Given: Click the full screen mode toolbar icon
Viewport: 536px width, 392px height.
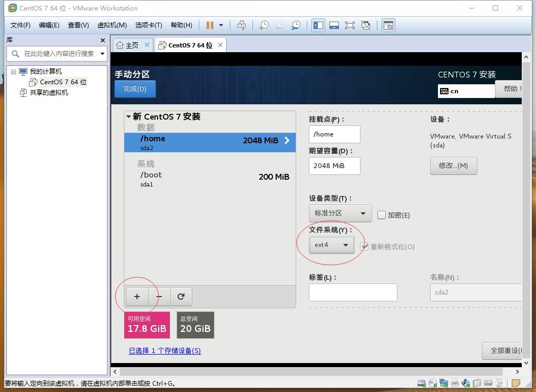Looking at the screenshot, I should coord(349,25).
